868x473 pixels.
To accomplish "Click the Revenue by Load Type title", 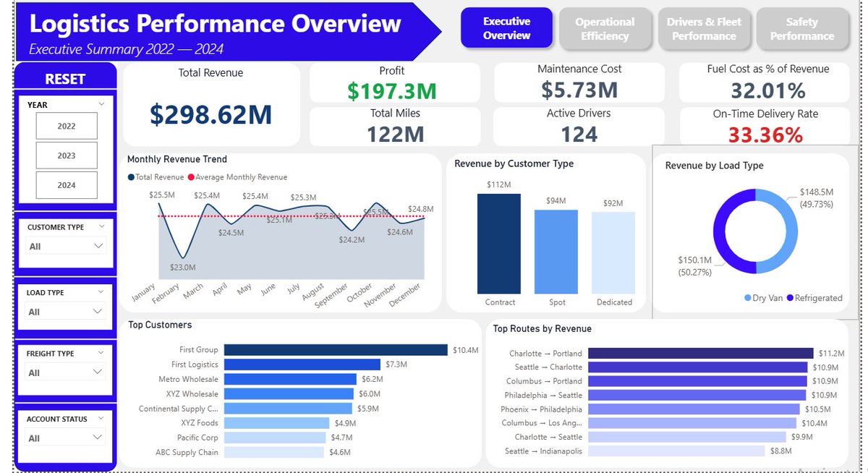I will [x=714, y=166].
